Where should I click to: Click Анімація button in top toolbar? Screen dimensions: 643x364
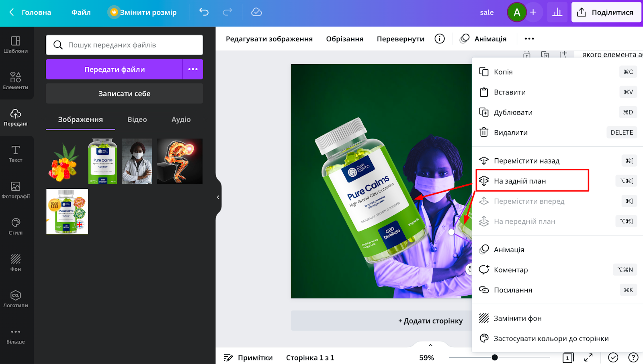tap(483, 39)
